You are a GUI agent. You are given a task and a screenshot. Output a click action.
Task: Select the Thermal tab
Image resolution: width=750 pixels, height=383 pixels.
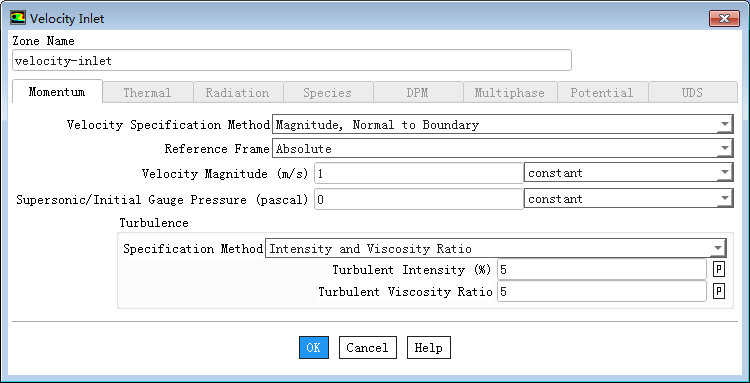coord(147,92)
